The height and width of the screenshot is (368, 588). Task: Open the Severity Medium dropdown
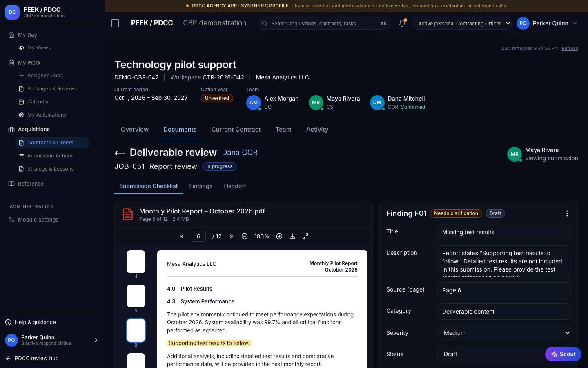pyautogui.click(x=504, y=333)
